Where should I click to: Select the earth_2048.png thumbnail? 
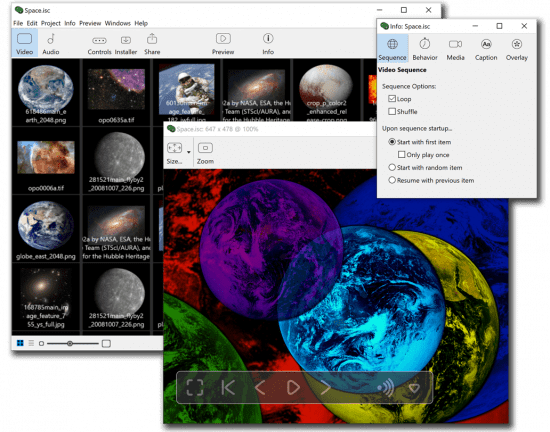point(46,93)
